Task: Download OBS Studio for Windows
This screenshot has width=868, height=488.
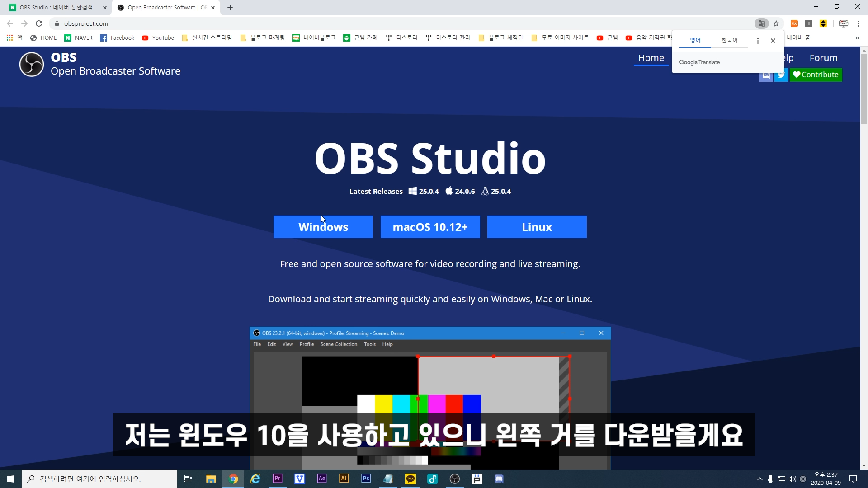Action: (323, 227)
